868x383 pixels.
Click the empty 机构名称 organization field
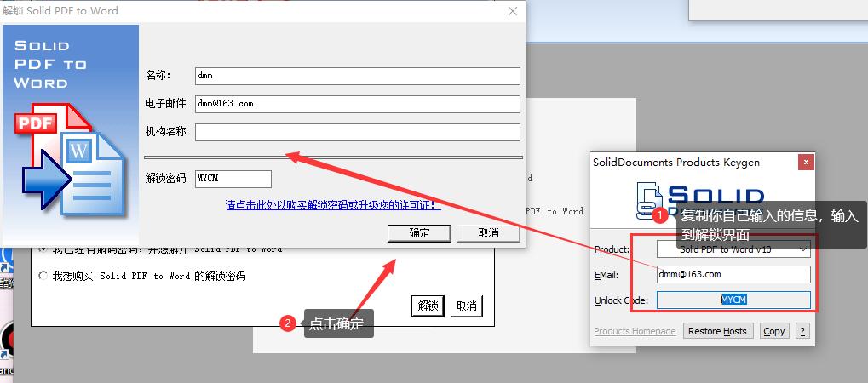(358, 132)
